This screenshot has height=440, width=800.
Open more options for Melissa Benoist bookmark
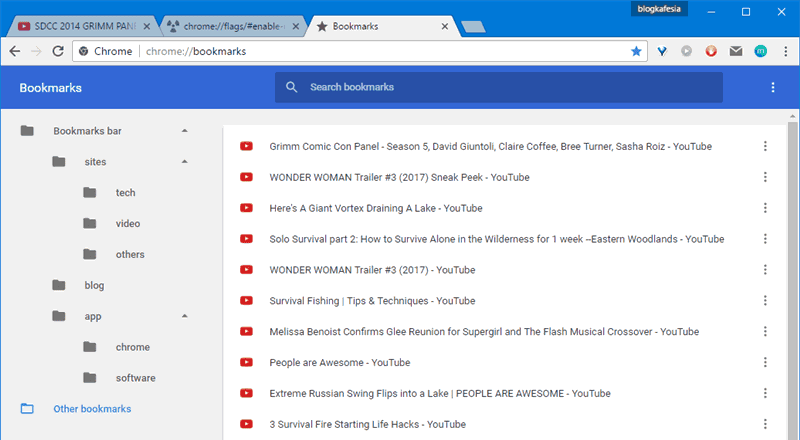(x=765, y=332)
